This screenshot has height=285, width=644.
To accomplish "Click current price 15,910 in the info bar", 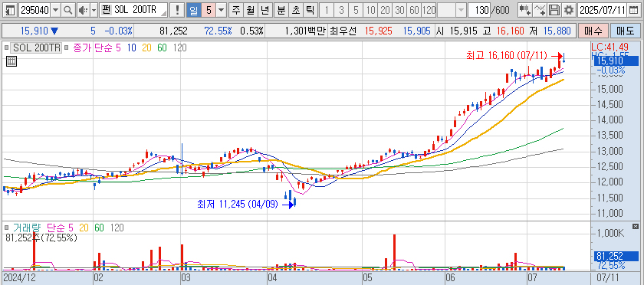I will [34, 31].
